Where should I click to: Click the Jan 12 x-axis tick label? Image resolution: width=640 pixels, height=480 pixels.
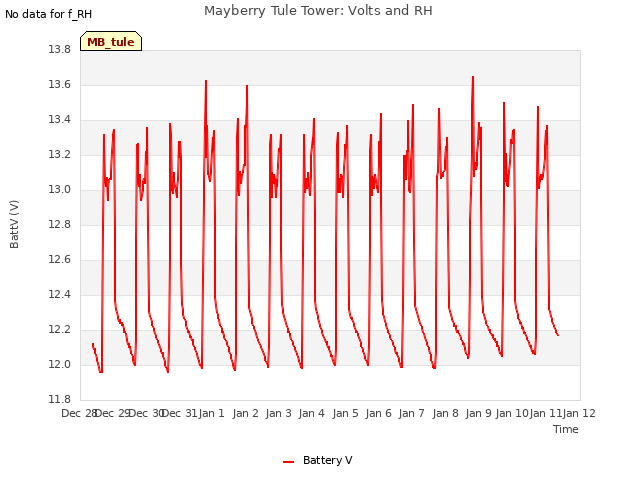pyautogui.click(x=579, y=413)
